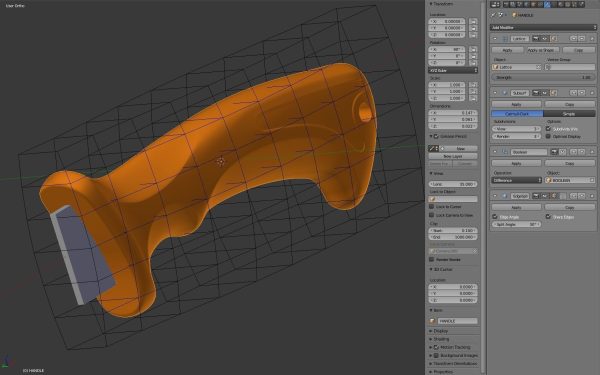The image size is (600, 375).
Task: Enable Lock to Cursor checkbox
Action: [432, 207]
